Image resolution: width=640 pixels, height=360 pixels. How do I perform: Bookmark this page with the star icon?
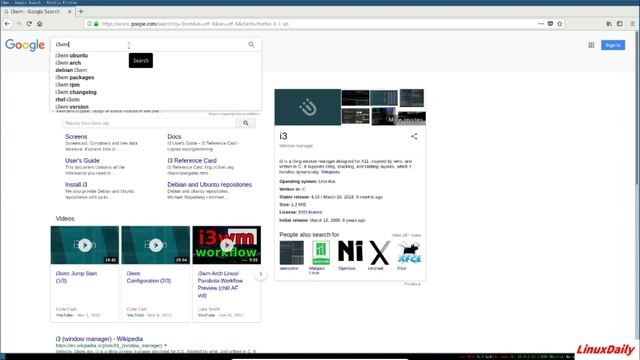click(x=560, y=24)
